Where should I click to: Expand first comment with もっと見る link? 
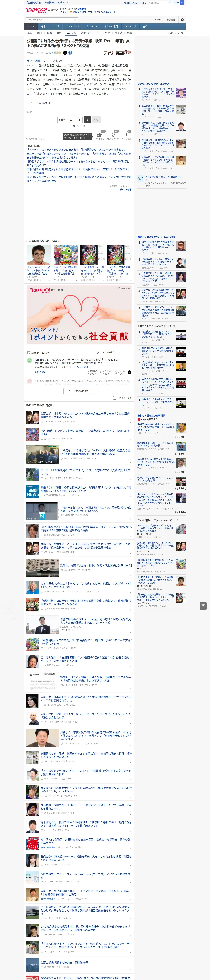click(x=82, y=367)
